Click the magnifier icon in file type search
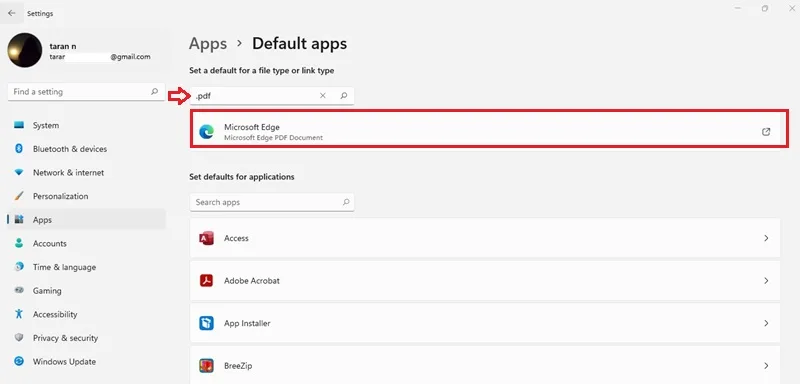Image resolution: width=800 pixels, height=384 pixels. [x=344, y=95]
